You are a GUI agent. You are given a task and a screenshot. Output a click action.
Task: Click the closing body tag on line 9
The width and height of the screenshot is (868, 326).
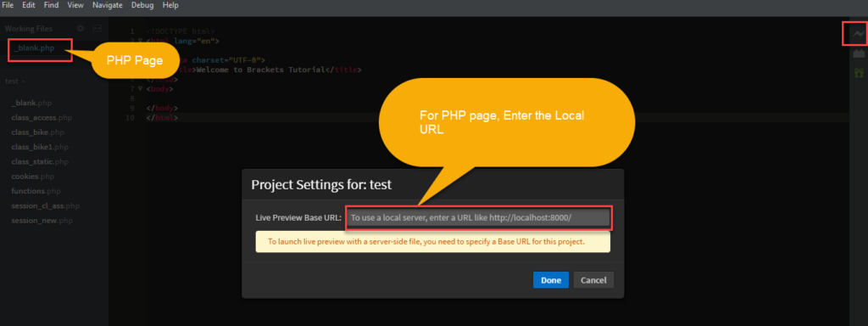pos(162,108)
